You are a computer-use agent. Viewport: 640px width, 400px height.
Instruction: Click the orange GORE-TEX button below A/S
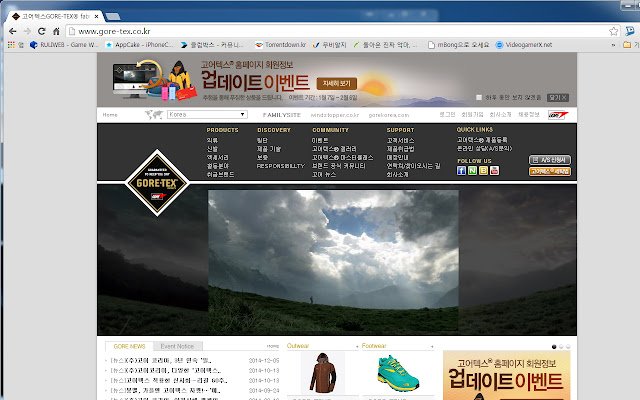(550, 171)
